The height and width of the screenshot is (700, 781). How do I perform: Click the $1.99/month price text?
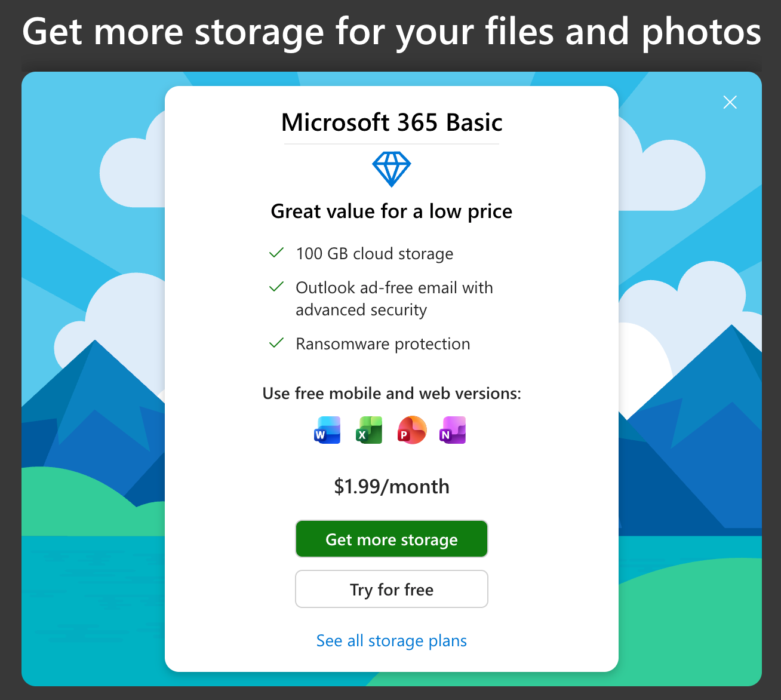tap(392, 486)
